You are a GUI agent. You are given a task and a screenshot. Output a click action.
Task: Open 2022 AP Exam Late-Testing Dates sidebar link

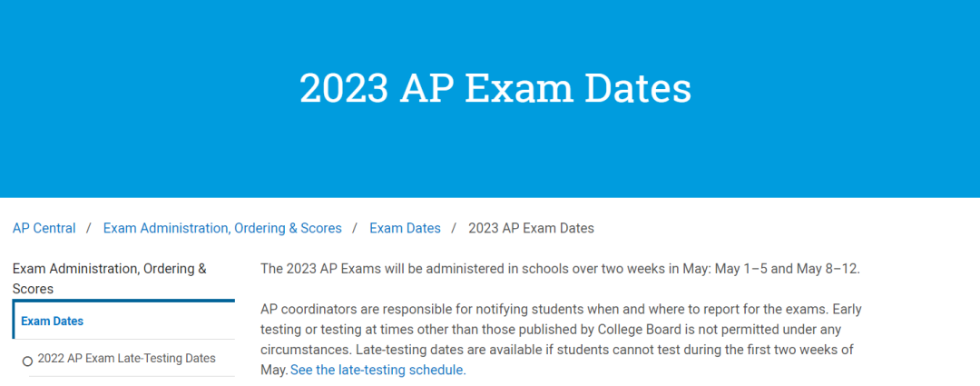pos(126,358)
